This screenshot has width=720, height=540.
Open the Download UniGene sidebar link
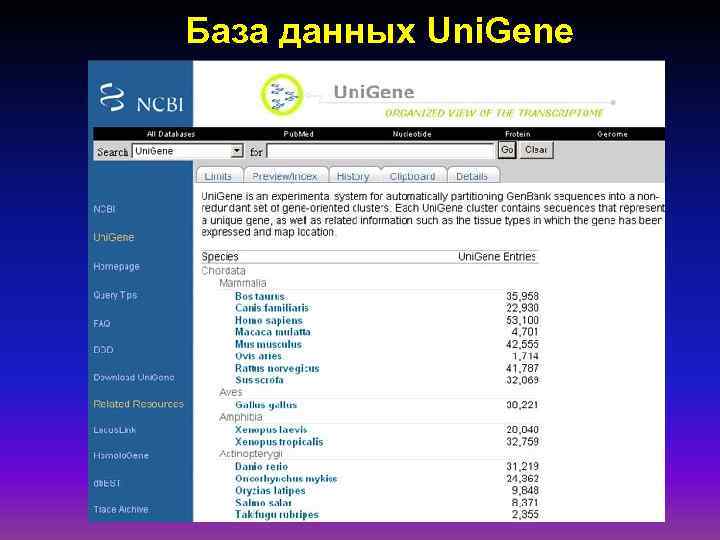point(134,377)
